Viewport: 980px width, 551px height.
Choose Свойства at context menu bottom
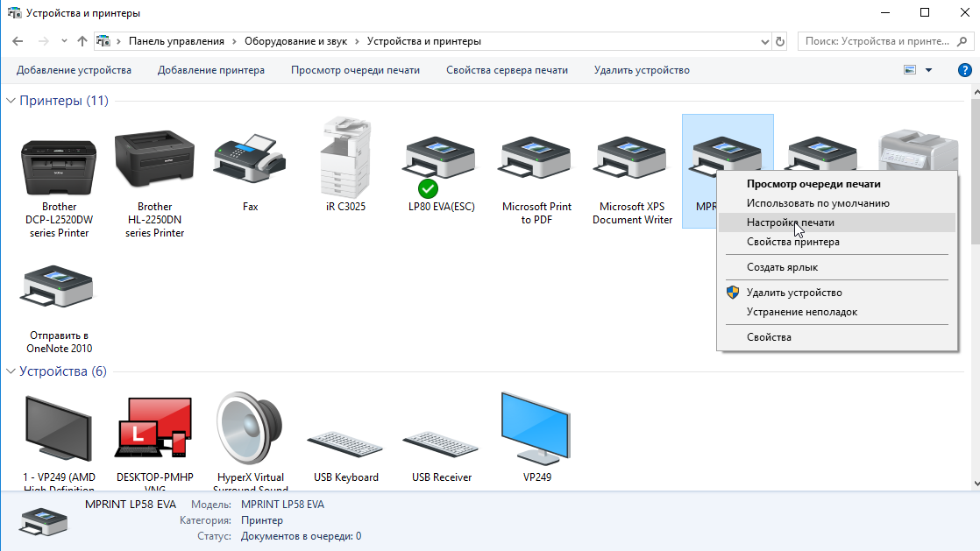(x=837, y=336)
